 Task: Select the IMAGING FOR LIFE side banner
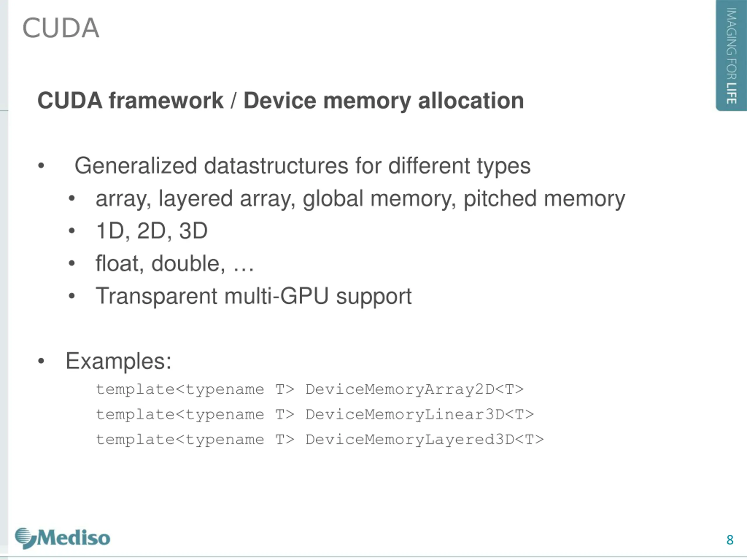pyautogui.click(x=731, y=55)
